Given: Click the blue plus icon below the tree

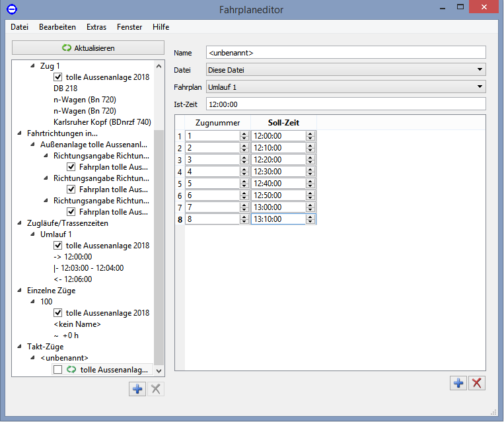Looking at the screenshot, I should coord(137,389).
